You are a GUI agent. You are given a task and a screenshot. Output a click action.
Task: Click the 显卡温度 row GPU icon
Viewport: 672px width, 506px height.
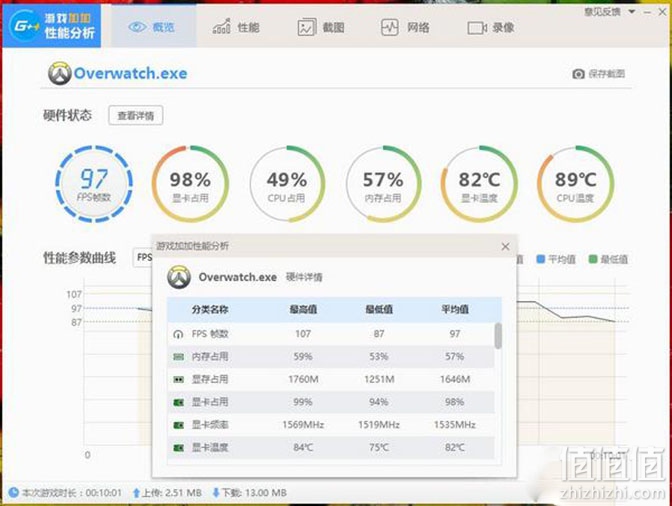pos(178,447)
